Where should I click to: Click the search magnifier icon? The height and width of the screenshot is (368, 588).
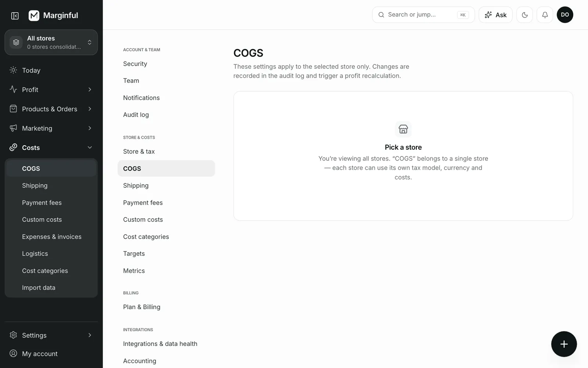(381, 15)
